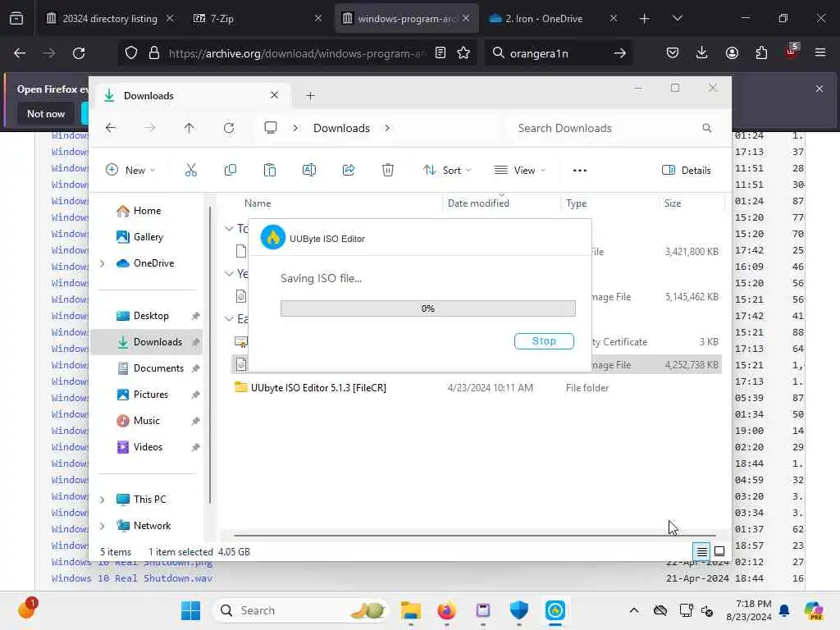Open Firefox from the taskbar
The width and height of the screenshot is (840, 630).
[447, 610]
